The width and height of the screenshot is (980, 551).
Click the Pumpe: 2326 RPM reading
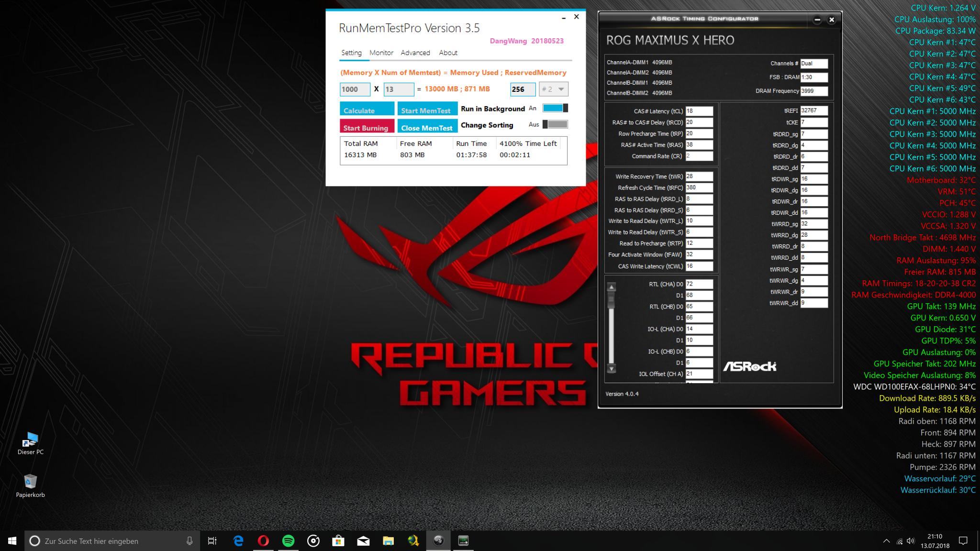tap(943, 467)
